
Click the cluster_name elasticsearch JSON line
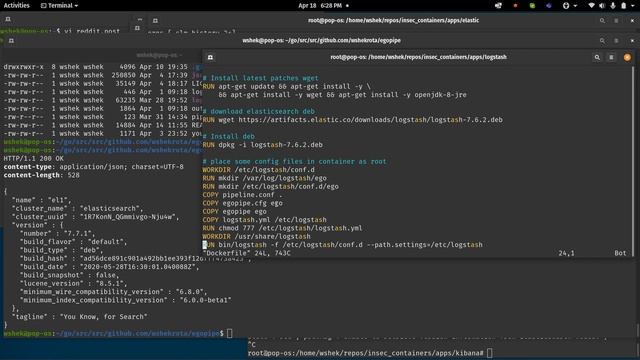pyautogui.click(x=78, y=209)
